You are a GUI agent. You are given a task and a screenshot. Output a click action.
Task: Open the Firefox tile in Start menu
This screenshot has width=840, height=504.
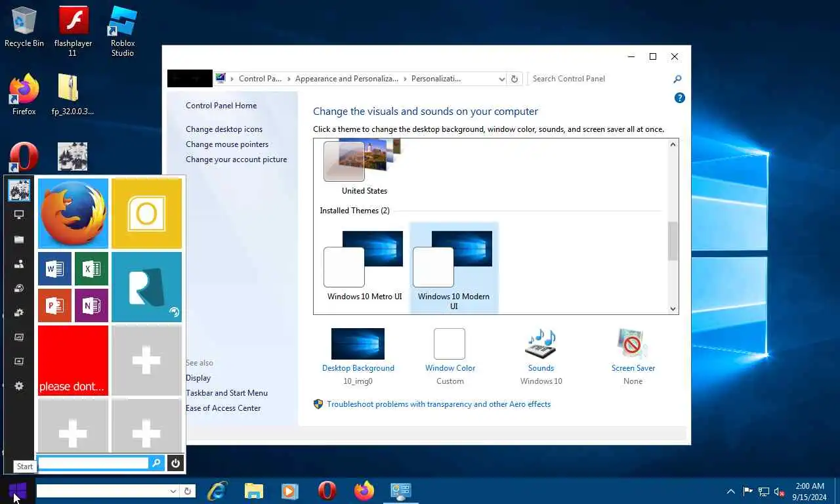(73, 213)
